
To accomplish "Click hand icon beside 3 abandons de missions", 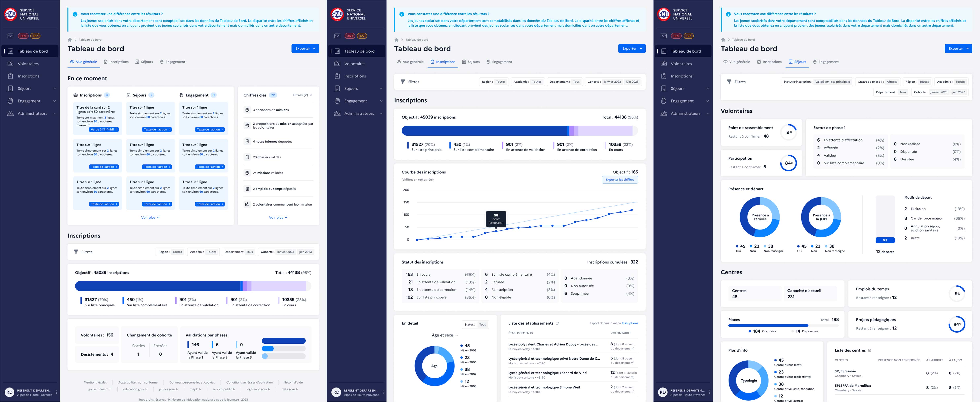I will [247, 110].
